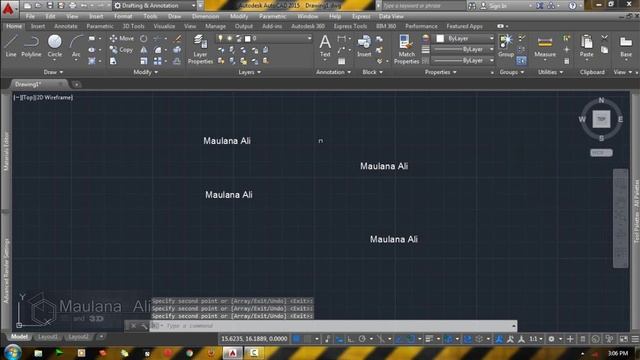Click the Save icon in quick access toolbar

[x=50, y=6]
